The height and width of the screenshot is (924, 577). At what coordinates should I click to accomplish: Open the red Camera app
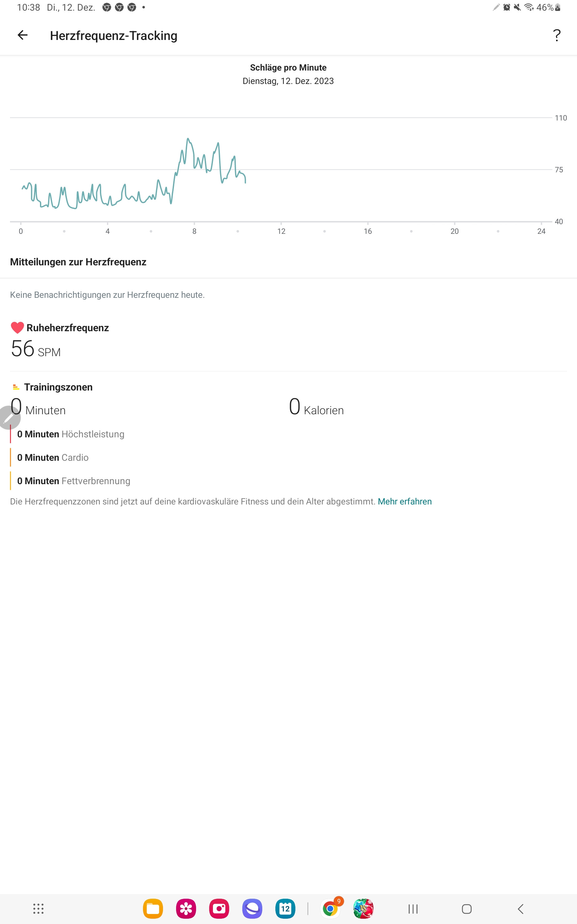[x=219, y=909]
